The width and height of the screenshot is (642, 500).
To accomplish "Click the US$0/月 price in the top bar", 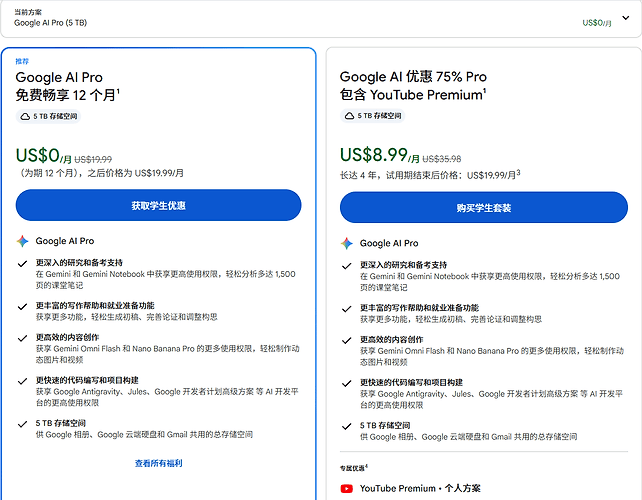I will click(x=597, y=23).
